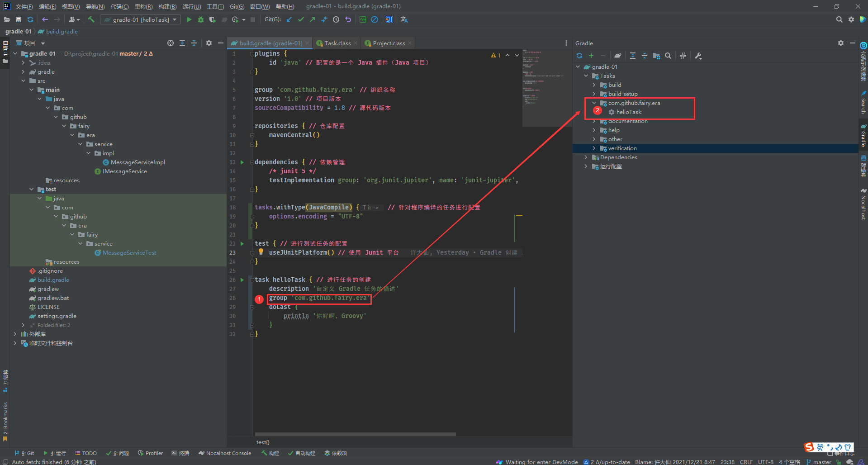Open Project panel options gear
Screen dimensions: 868x465
[209, 43]
